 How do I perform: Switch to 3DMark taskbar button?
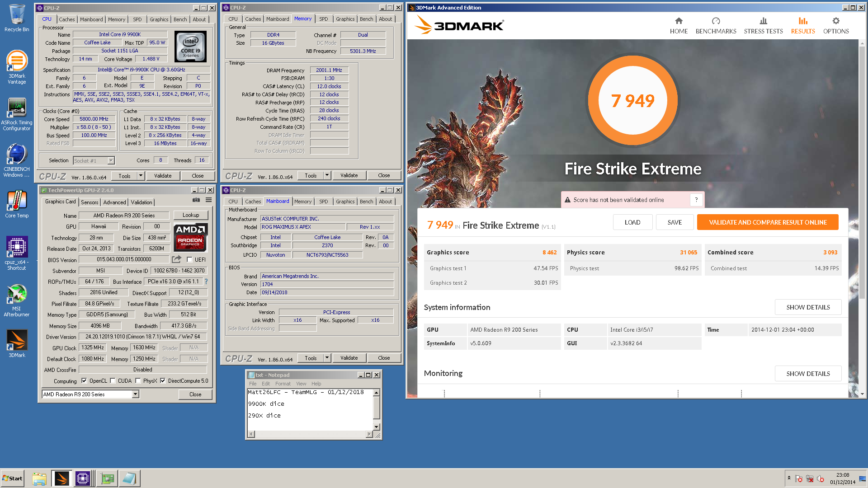coord(61,479)
